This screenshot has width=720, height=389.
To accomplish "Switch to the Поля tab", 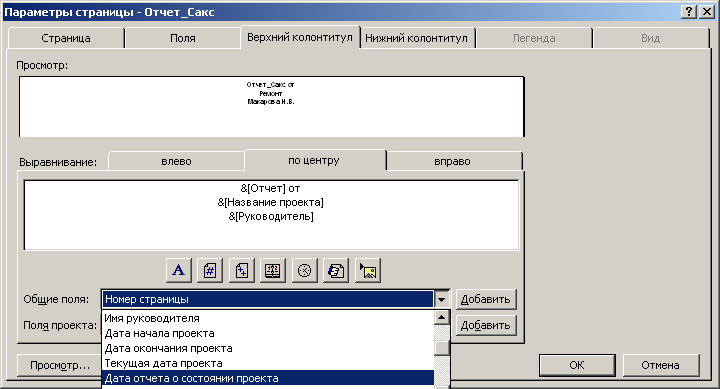I will coord(183,38).
